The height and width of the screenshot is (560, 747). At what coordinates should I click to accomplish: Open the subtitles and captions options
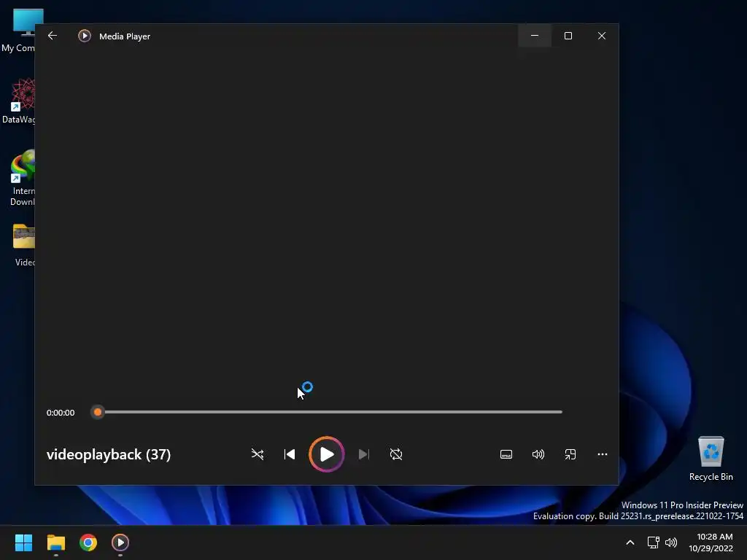[x=506, y=454]
